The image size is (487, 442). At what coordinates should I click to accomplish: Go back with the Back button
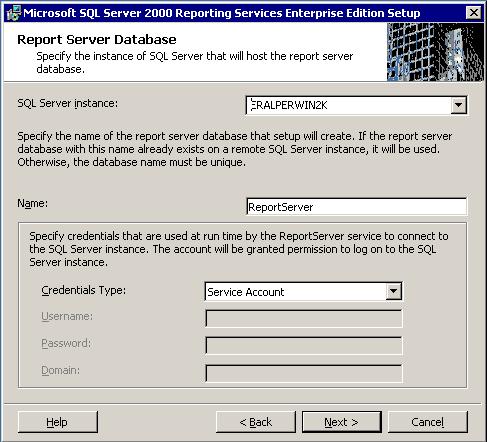tap(256, 422)
